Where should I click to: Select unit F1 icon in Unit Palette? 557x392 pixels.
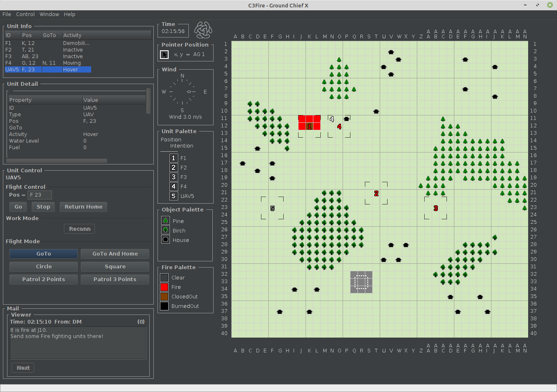click(x=174, y=158)
